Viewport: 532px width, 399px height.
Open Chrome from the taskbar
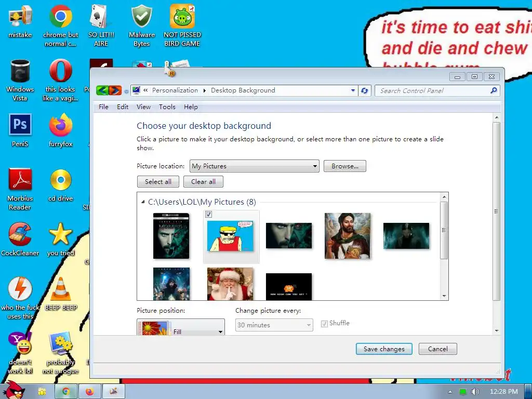(66, 392)
